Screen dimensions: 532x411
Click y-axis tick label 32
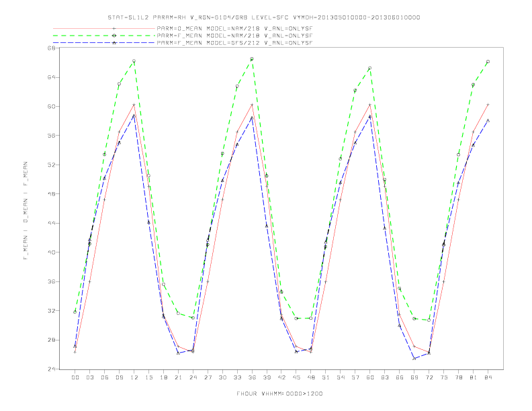[51, 311]
